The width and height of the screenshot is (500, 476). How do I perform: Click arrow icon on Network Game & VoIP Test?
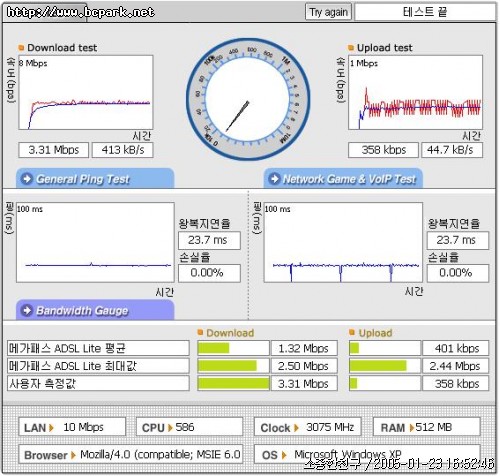[275, 179]
